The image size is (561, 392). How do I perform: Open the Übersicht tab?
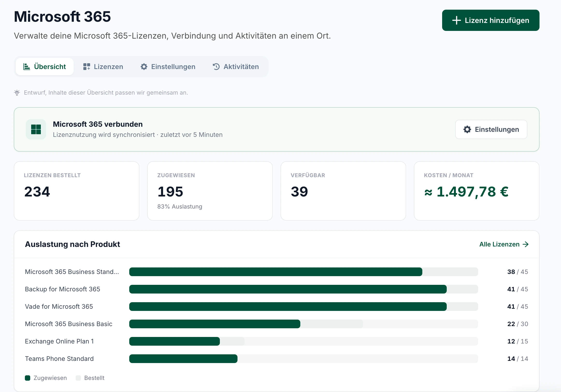pyautogui.click(x=45, y=67)
